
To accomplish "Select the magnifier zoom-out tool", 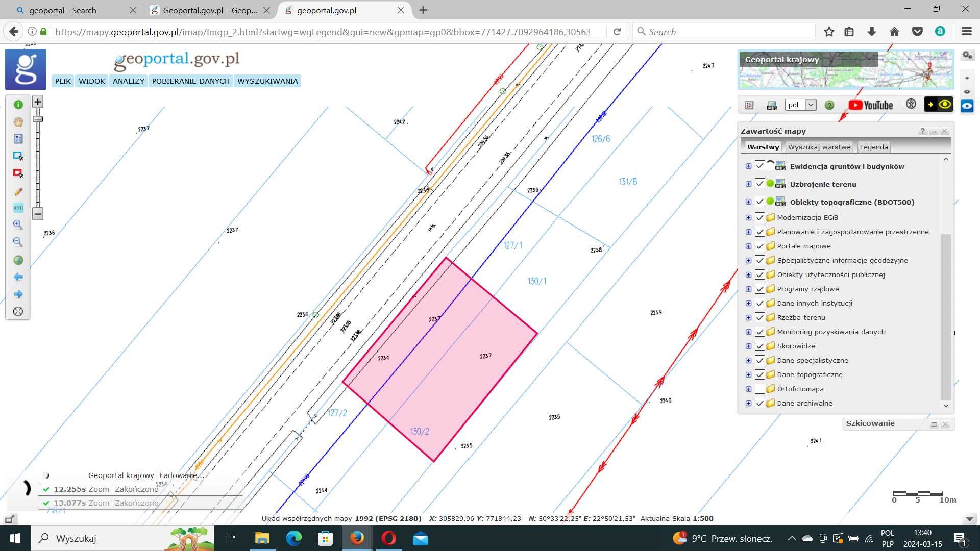I will pyautogui.click(x=18, y=242).
